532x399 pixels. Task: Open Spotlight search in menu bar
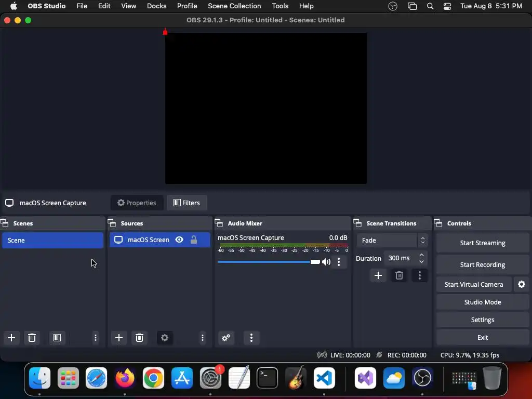[430, 6]
